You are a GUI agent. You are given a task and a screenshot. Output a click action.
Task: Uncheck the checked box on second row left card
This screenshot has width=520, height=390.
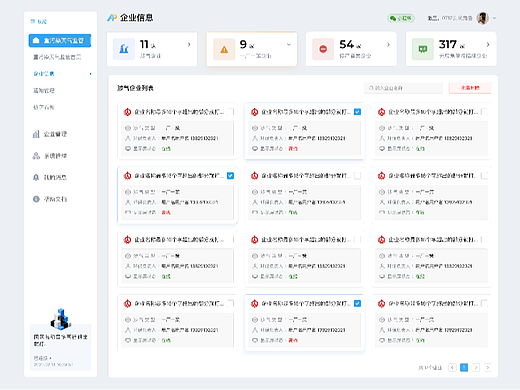230,176
